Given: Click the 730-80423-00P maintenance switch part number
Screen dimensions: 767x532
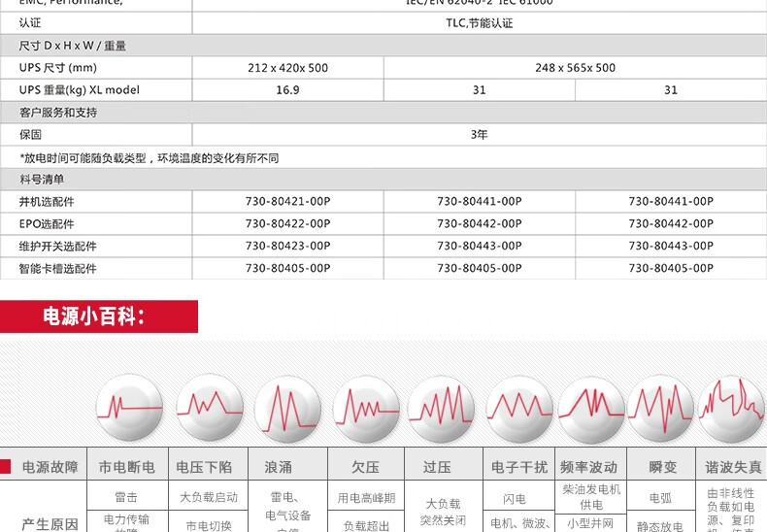Looking at the screenshot, I should 287,246.
